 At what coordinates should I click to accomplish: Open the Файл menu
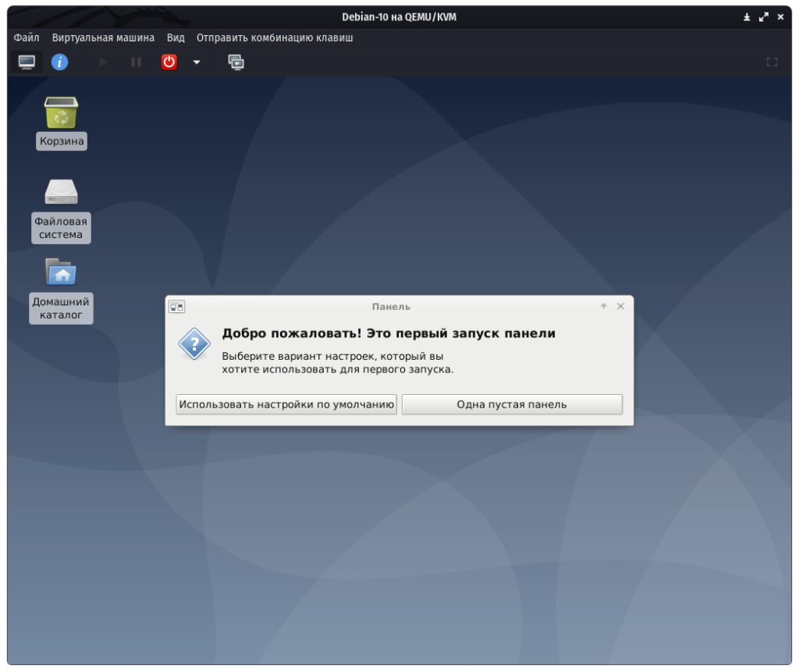pyautogui.click(x=27, y=37)
